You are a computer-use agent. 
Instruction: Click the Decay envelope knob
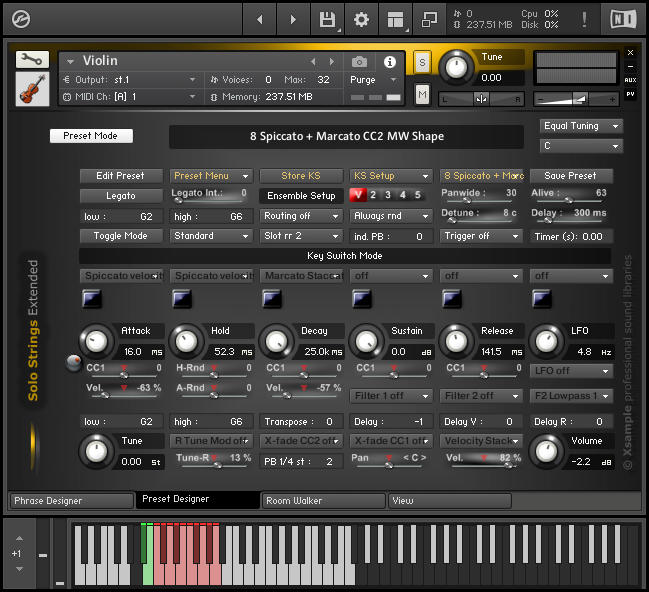276,342
